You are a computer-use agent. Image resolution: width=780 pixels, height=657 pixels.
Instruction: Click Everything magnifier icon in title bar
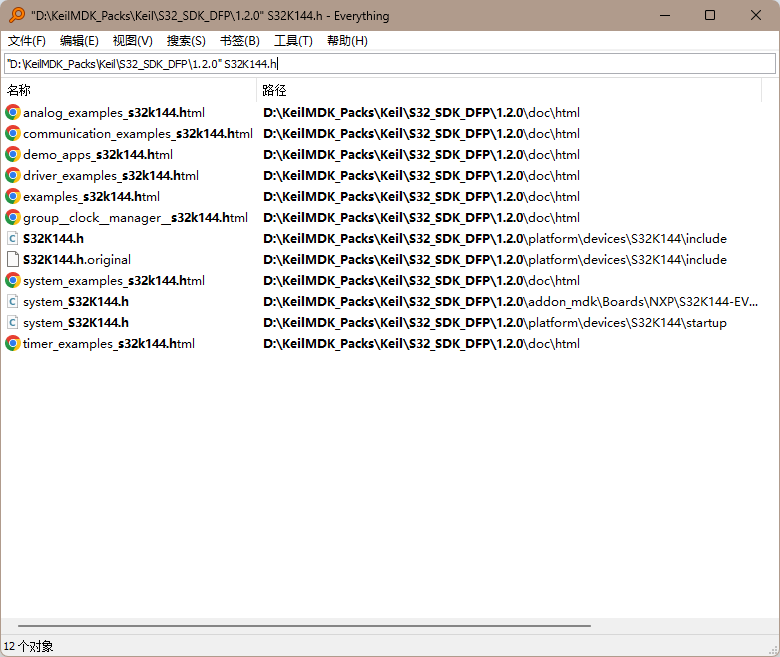[x=17, y=15]
